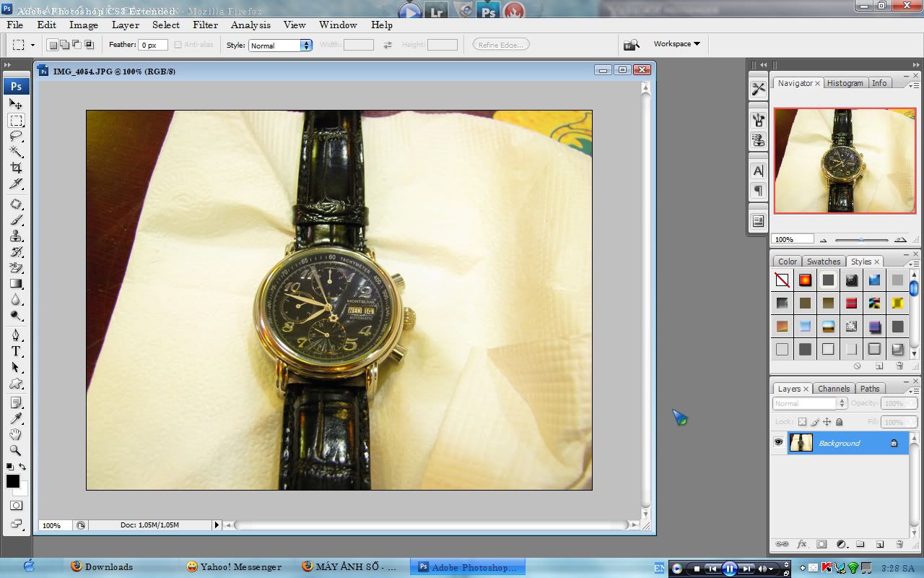Toggle Quick Mask mode in toolbox
Viewport: 924px width, 578px height.
point(16,506)
